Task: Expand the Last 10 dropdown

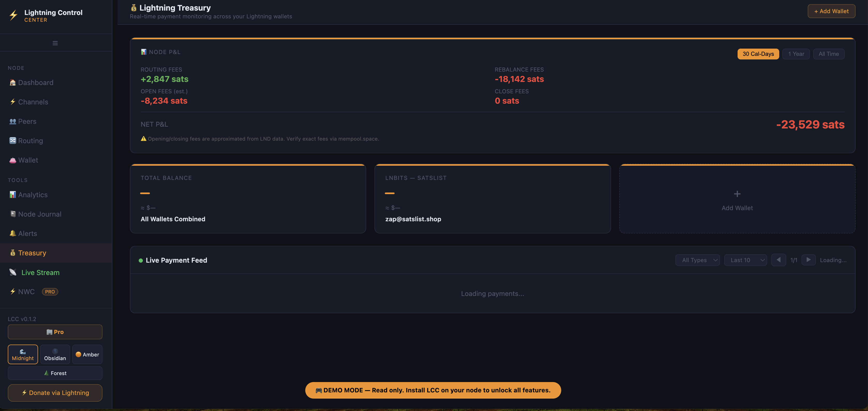Action: 745,260
